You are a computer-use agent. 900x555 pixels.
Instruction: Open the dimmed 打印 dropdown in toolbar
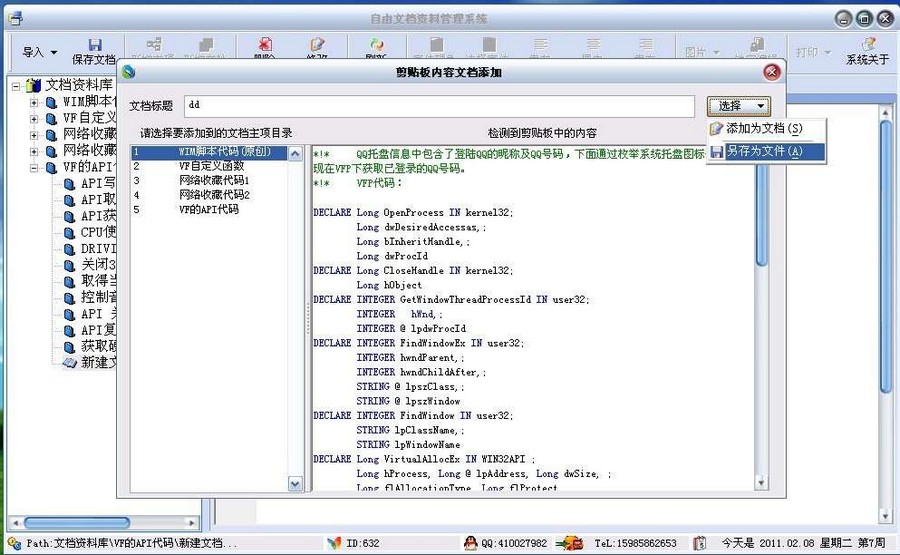tap(813, 52)
